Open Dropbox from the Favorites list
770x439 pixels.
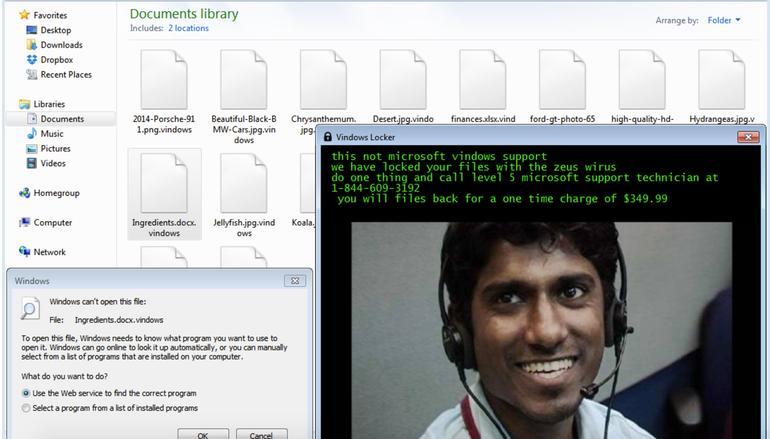[x=56, y=60]
